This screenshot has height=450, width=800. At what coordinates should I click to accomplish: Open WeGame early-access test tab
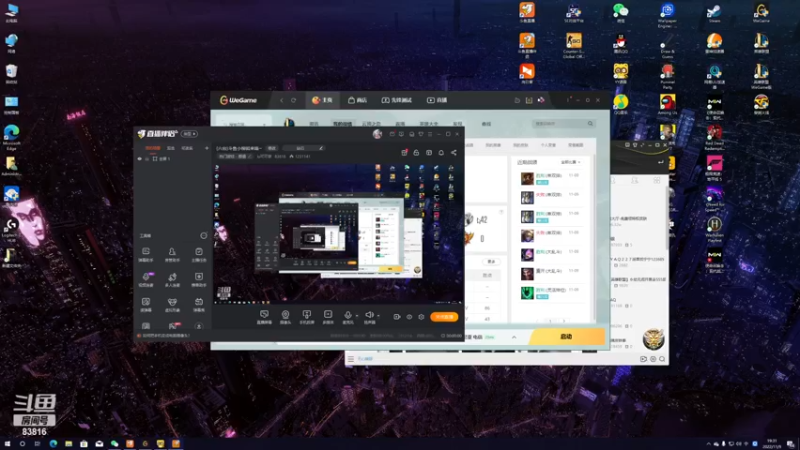[396, 100]
